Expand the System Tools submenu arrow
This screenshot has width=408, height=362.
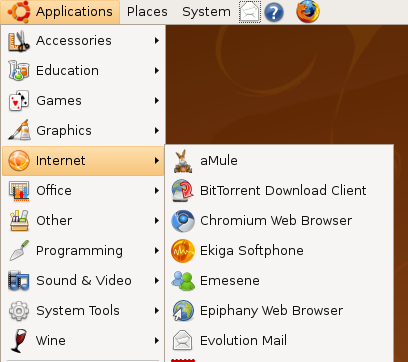[157, 311]
